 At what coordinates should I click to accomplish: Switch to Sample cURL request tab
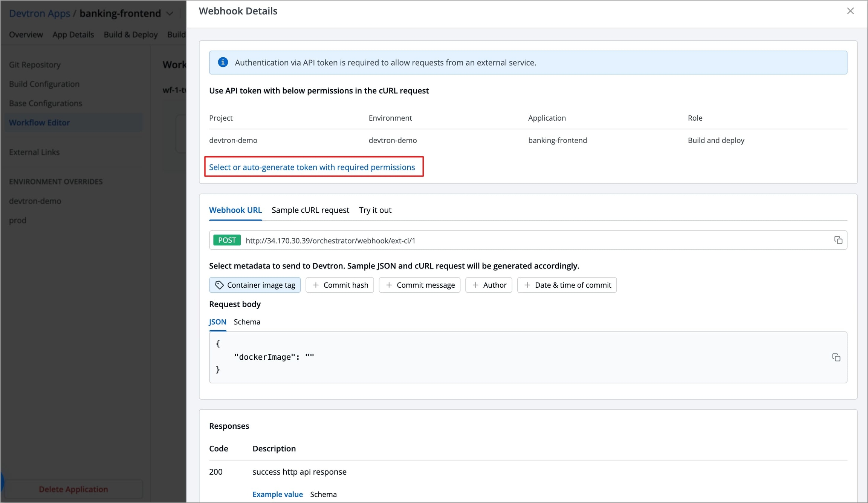pyautogui.click(x=310, y=210)
